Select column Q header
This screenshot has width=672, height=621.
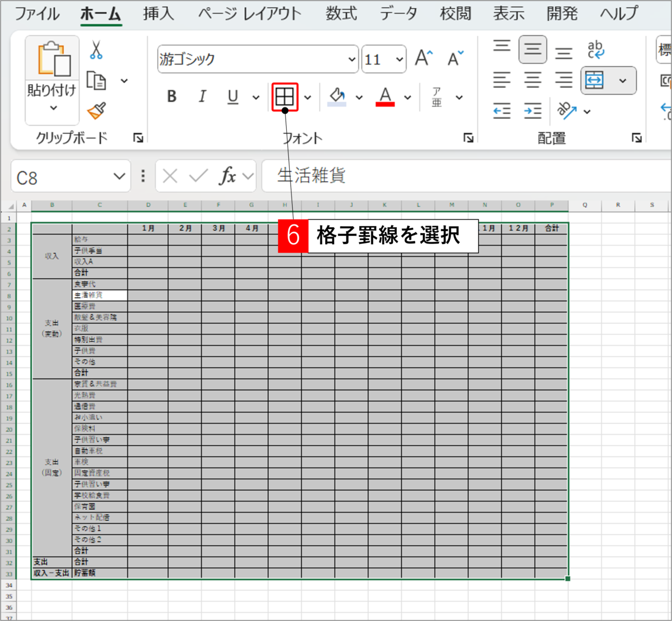click(585, 205)
